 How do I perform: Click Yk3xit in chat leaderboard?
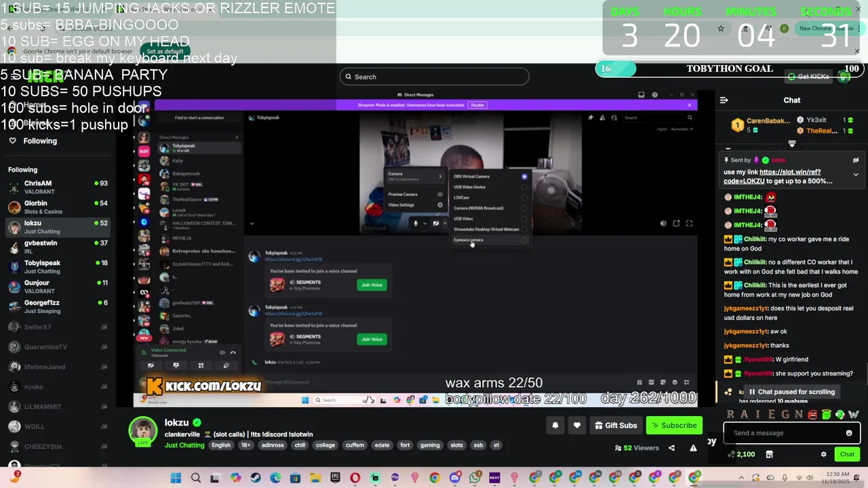pos(816,121)
